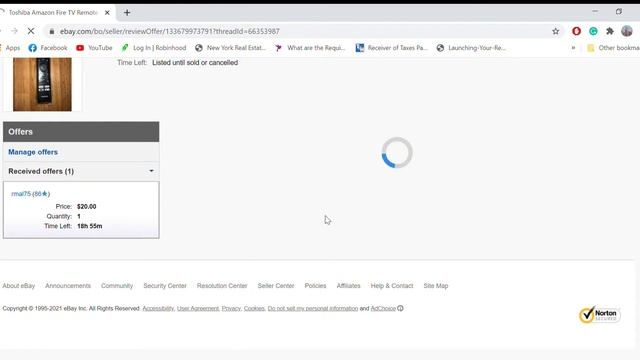Click the AdChoice info icon

point(400,308)
